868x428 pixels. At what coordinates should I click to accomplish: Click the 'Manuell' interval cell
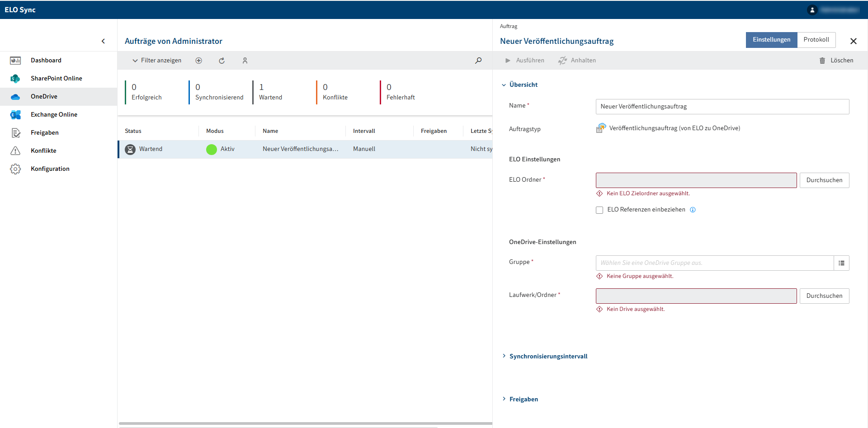pyautogui.click(x=364, y=149)
